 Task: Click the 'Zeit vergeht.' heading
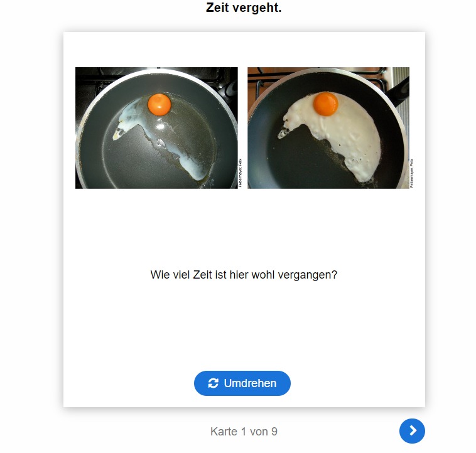tap(244, 8)
